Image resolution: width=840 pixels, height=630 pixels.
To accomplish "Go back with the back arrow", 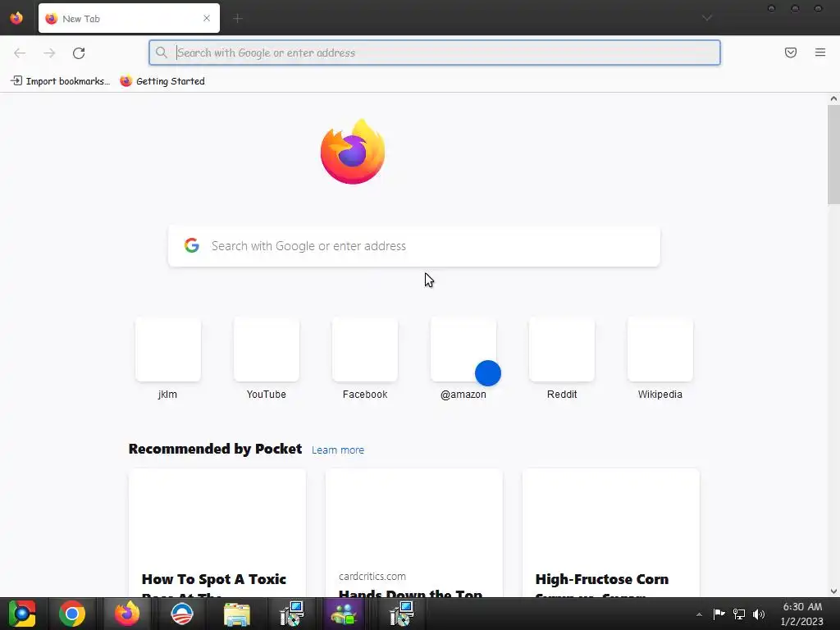I will 20,52.
